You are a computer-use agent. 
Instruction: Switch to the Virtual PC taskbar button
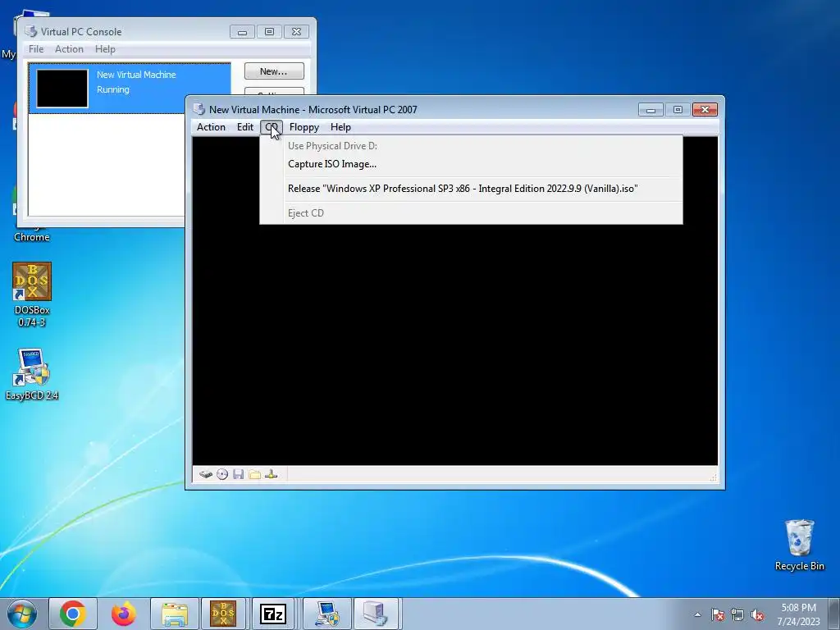[x=376, y=614]
